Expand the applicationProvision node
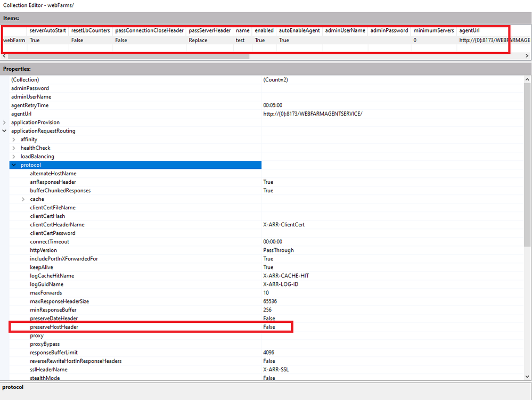Viewport: 532px width, 400px height. point(4,123)
